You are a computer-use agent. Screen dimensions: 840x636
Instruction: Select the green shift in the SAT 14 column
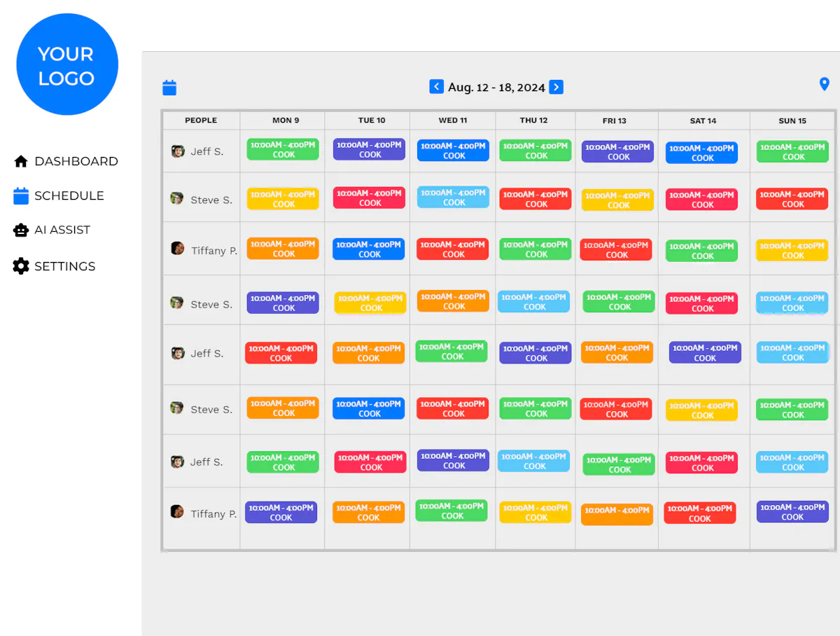click(701, 251)
